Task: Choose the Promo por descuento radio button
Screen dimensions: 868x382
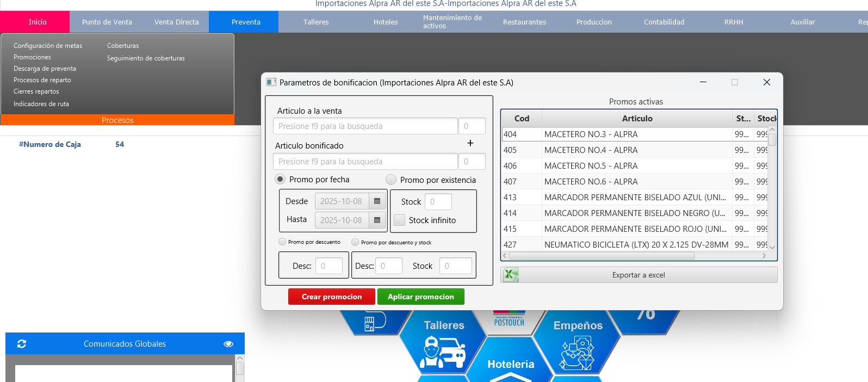Action: (x=282, y=242)
